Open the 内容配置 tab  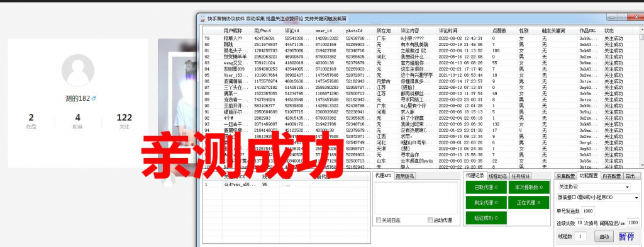pyautogui.click(x=612, y=176)
